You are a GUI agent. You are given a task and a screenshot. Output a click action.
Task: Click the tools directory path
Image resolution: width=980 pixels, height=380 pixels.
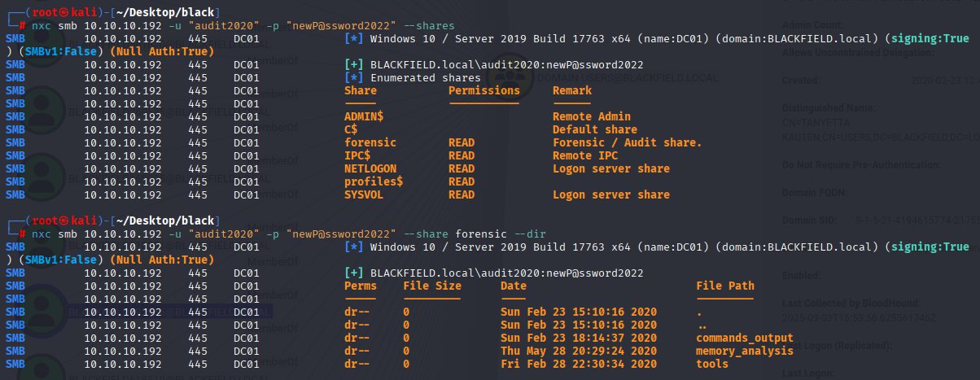coord(712,364)
